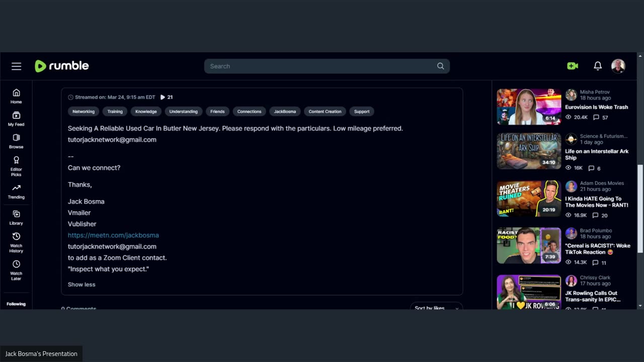The height and width of the screenshot is (362, 644).
Task: Click the Adam Does Movies channel name
Action: coord(602,183)
